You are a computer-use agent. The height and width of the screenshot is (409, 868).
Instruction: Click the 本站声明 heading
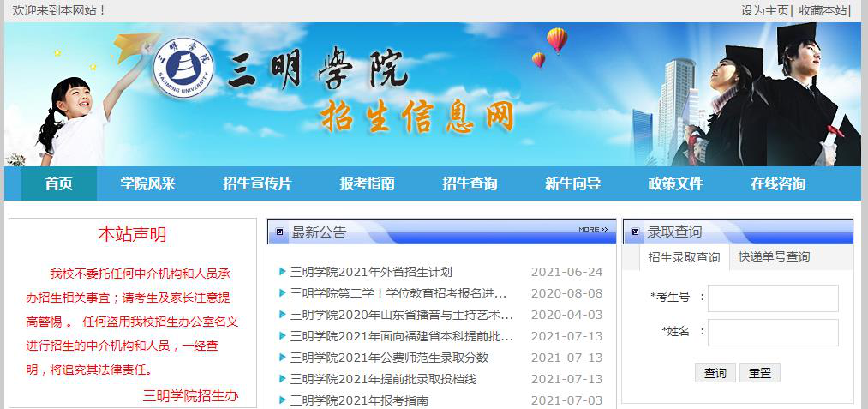[x=132, y=234]
